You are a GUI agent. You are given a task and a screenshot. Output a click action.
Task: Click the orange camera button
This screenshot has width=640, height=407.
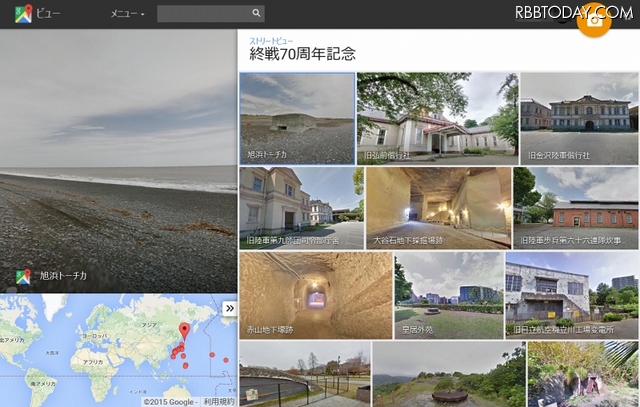click(594, 20)
